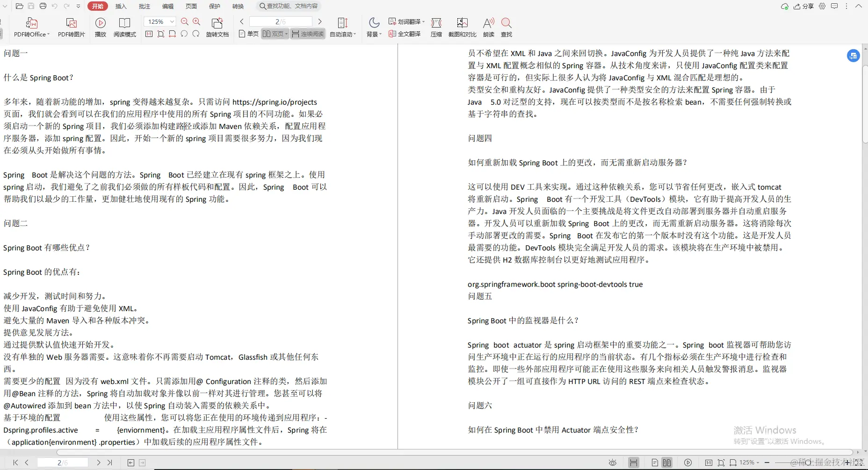Open status bar 125% zoom dropdown
The image size is (868, 470).
749,463
